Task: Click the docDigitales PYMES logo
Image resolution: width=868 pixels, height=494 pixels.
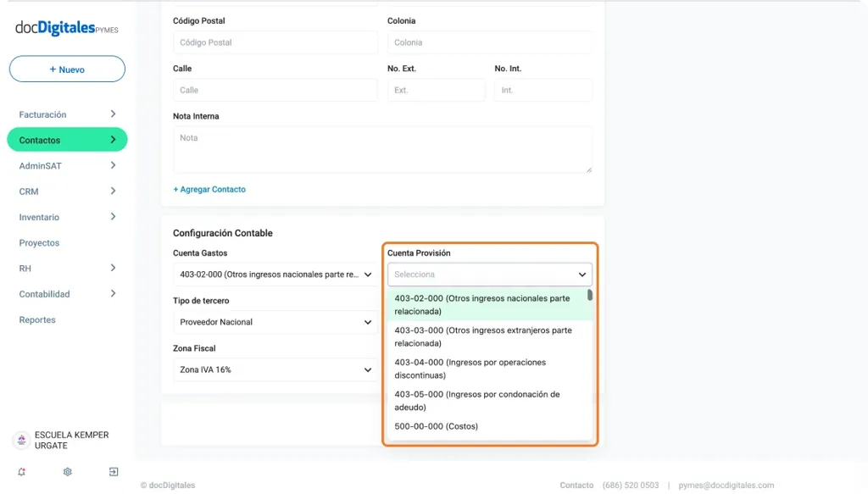Action: (x=67, y=28)
